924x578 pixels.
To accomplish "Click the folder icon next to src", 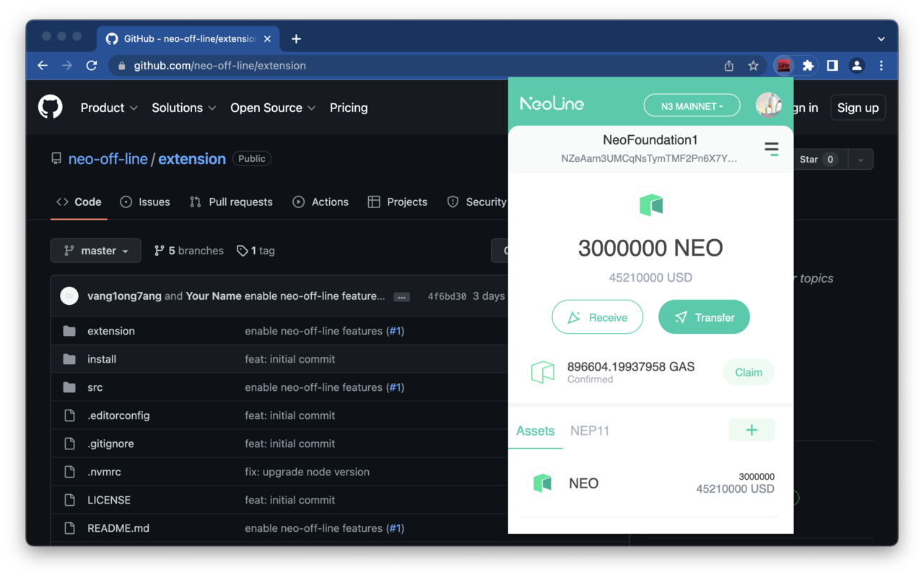I will (x=69, y=387).
